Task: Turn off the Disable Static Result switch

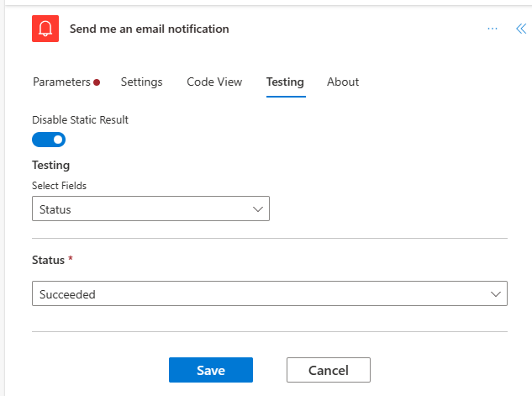Action: pos(49,140)
